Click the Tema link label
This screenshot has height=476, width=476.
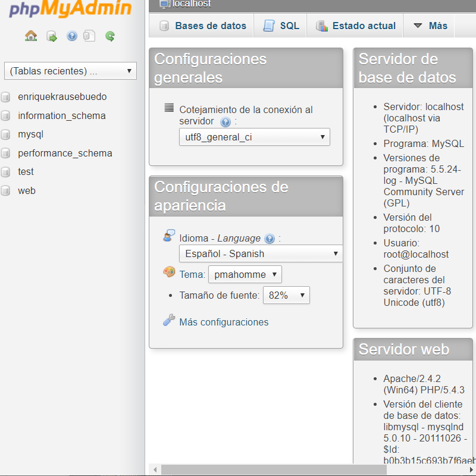point(192,274)
